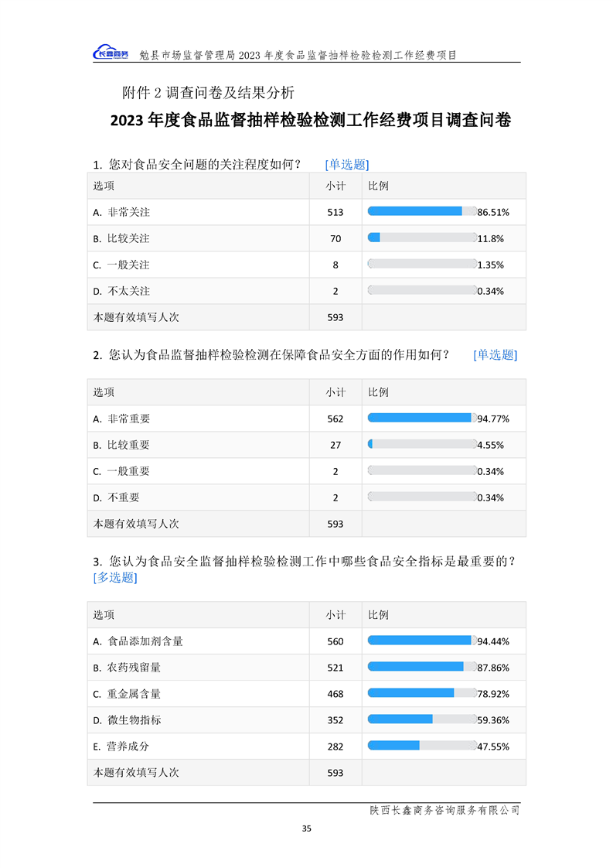Click the [多选题] link under question 3
The width and height of the screenshot is (613, 868).
click(x=115, y=577)
